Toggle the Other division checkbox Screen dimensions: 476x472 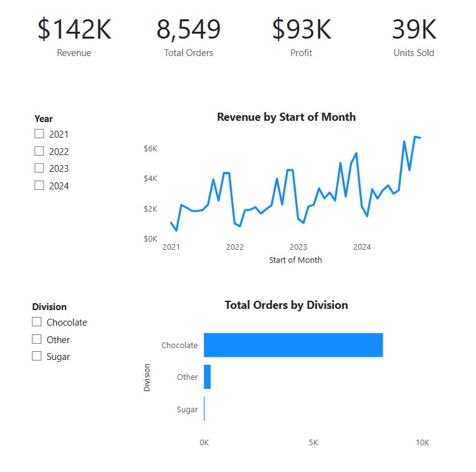pyautogui.click(x=37, y=339)
